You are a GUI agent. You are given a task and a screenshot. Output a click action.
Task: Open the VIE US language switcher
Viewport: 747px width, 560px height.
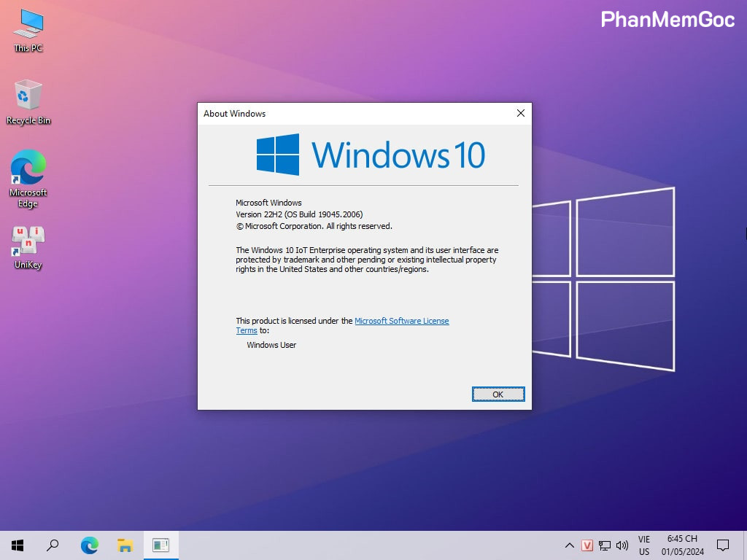tap(644, 545)
